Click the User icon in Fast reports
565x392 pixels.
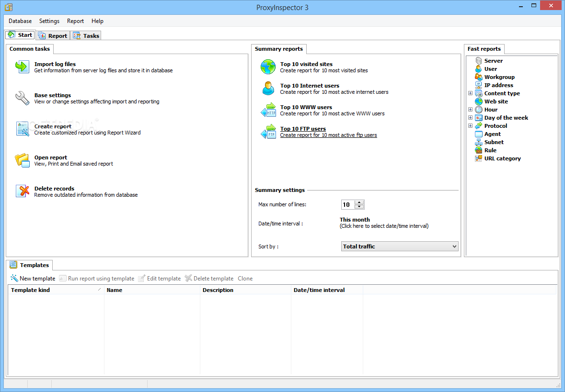tap(479, 69)
